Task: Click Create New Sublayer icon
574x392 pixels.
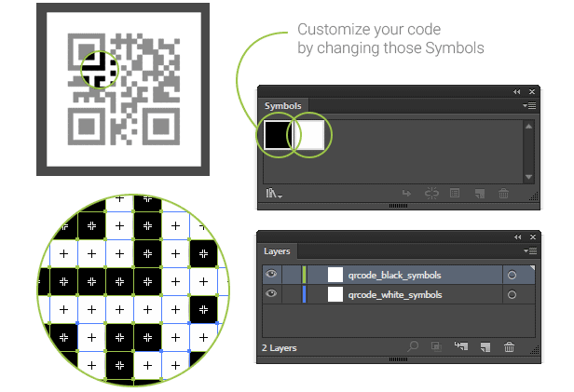Action: 461,346
